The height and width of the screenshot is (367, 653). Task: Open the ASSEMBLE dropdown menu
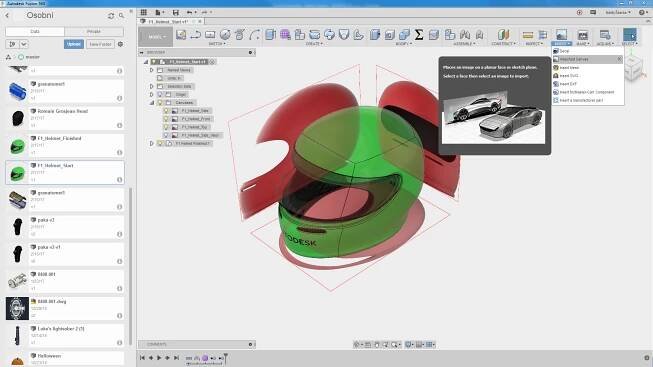click(x=464, y=44)
